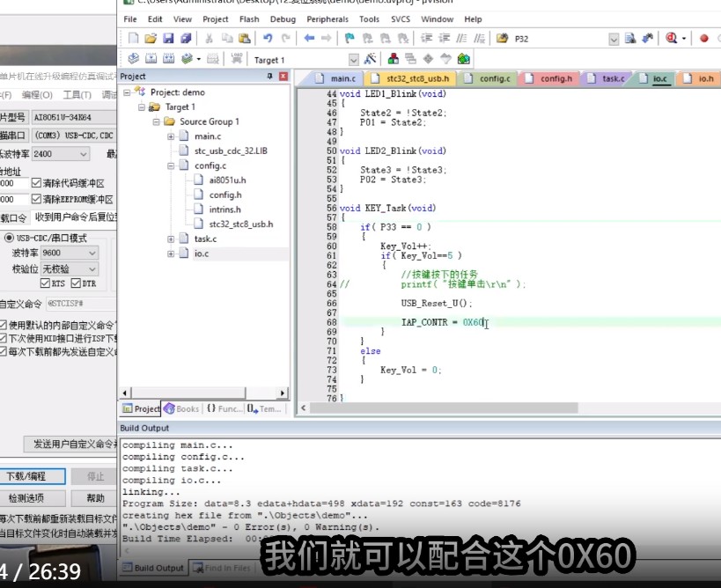Open the Target 1 dropdown selector
721x588 pixels.
354,58
